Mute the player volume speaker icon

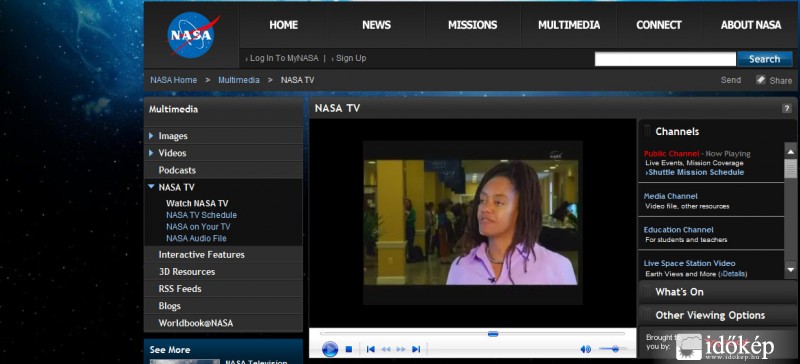[x=586, y=349]
